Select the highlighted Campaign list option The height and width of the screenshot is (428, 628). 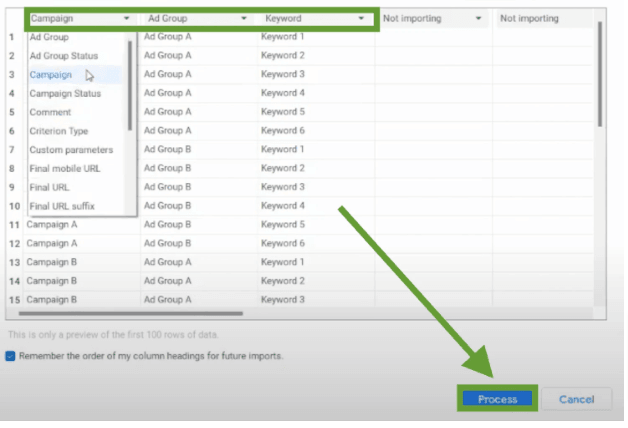pyautogui.click(x=51, y=75)
